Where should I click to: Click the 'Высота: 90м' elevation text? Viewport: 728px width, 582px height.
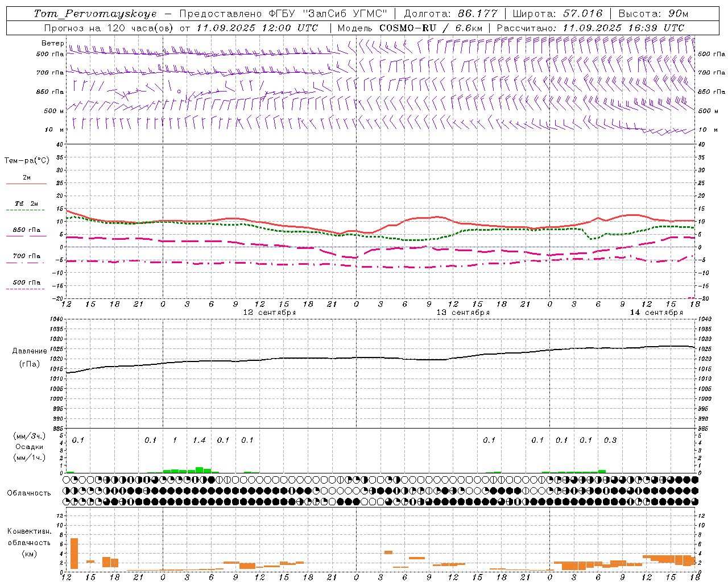click(x=653, y=14)
